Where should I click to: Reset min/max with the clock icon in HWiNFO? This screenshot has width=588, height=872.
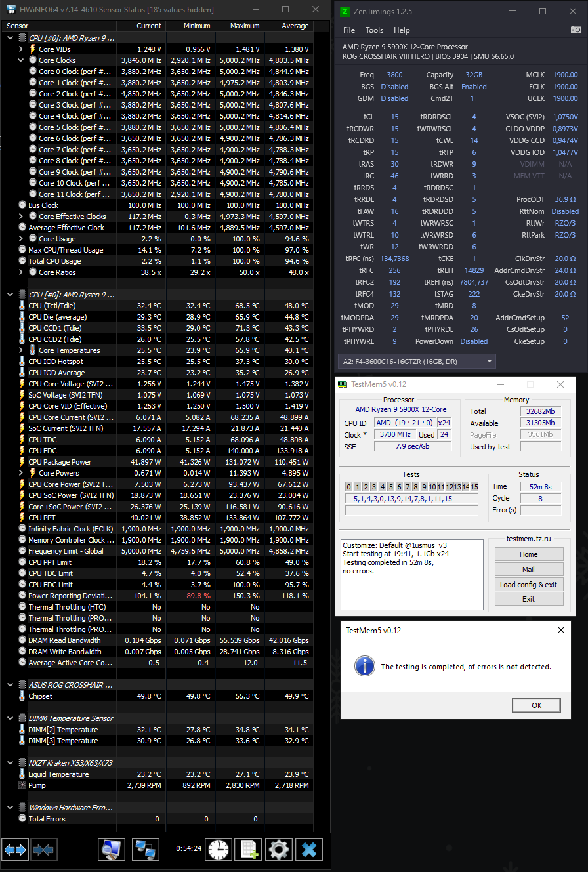tap(219, 849)
